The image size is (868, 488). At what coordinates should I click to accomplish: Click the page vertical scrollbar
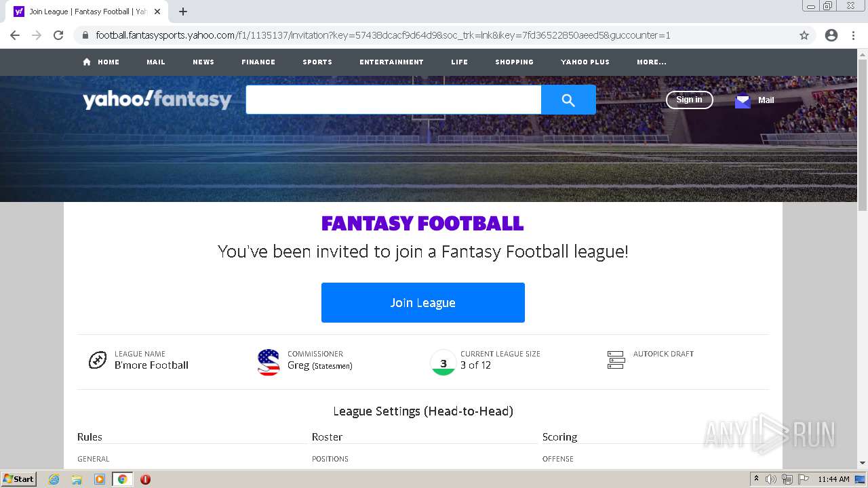(x=863, y=258)
